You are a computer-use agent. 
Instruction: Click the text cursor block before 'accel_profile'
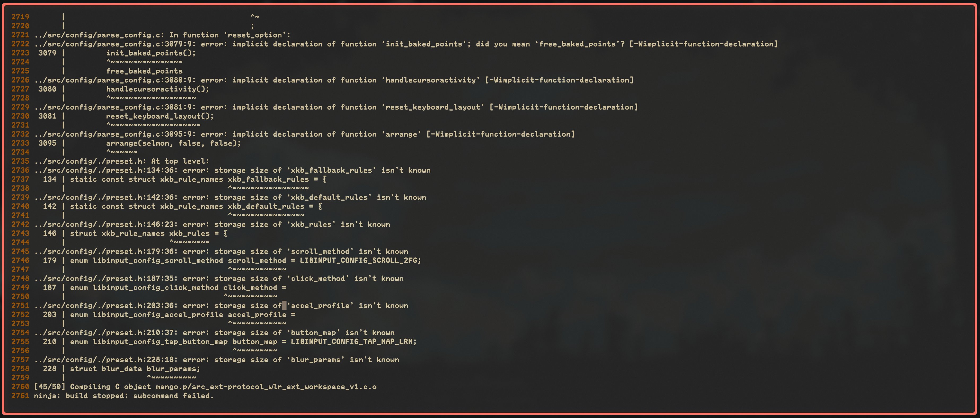tap(284, 306)
